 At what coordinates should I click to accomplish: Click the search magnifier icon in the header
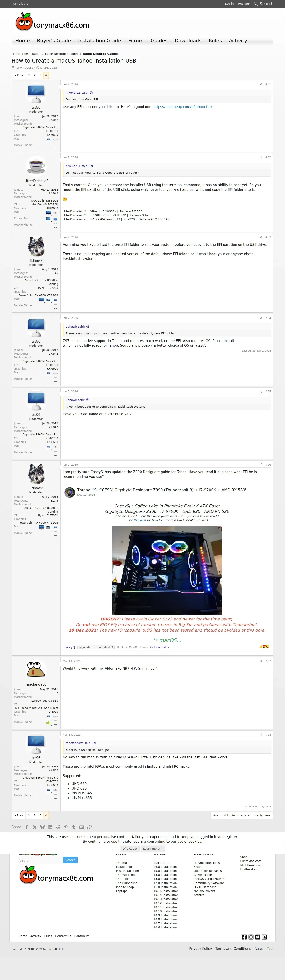(256, 4)
